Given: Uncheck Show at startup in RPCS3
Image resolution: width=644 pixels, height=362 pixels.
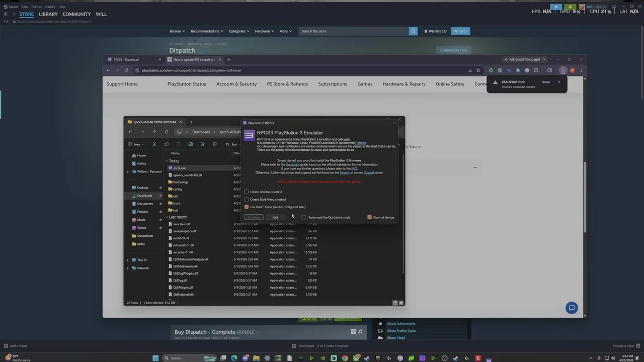Looking at the screenshot, I should coord(369,217).
